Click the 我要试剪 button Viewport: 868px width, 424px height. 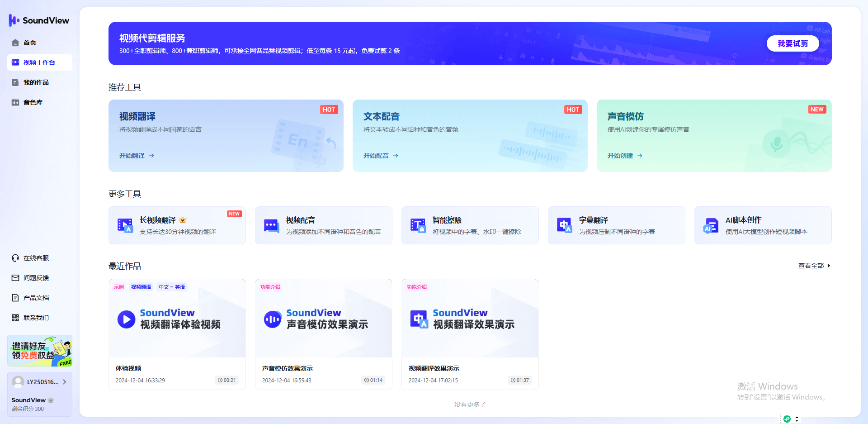(x=793, y=43)
